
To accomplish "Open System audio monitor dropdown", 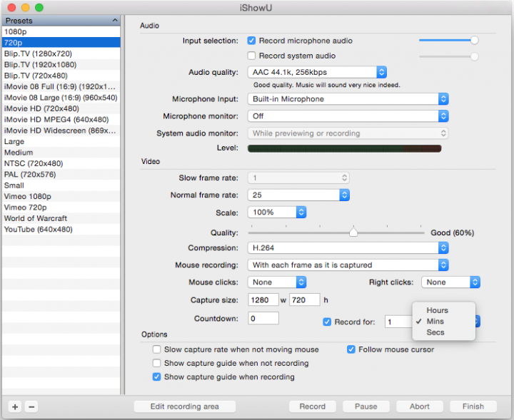I will [x=348, y=133].
